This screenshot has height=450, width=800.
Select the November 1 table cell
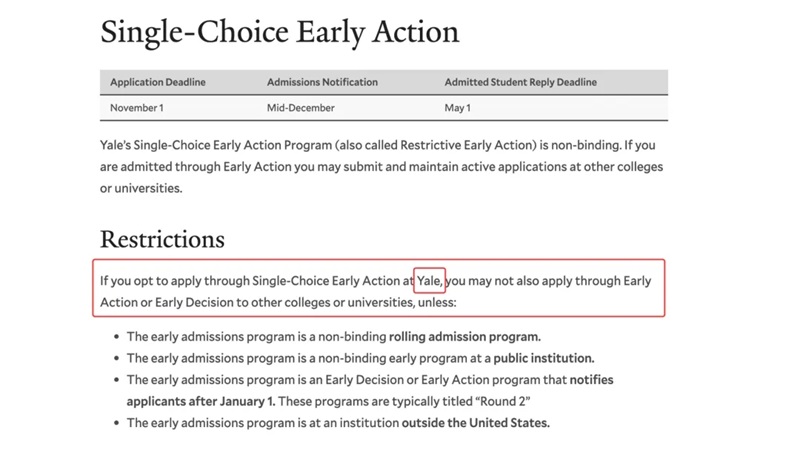tap(137, 108)
